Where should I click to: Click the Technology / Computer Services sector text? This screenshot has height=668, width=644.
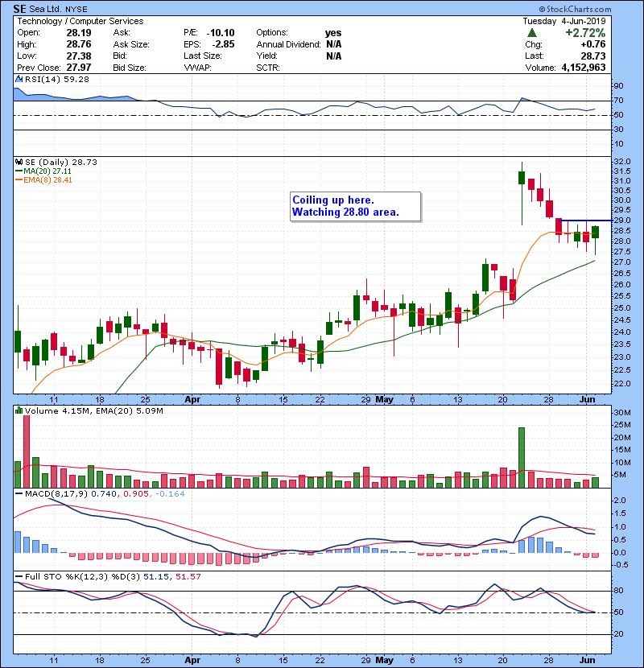80,21
